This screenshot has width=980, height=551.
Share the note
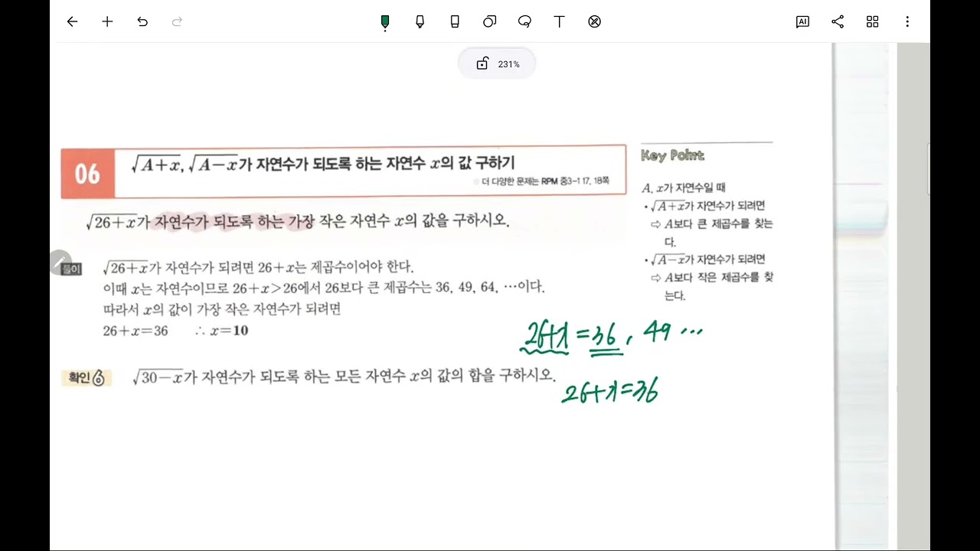point(838,21)
